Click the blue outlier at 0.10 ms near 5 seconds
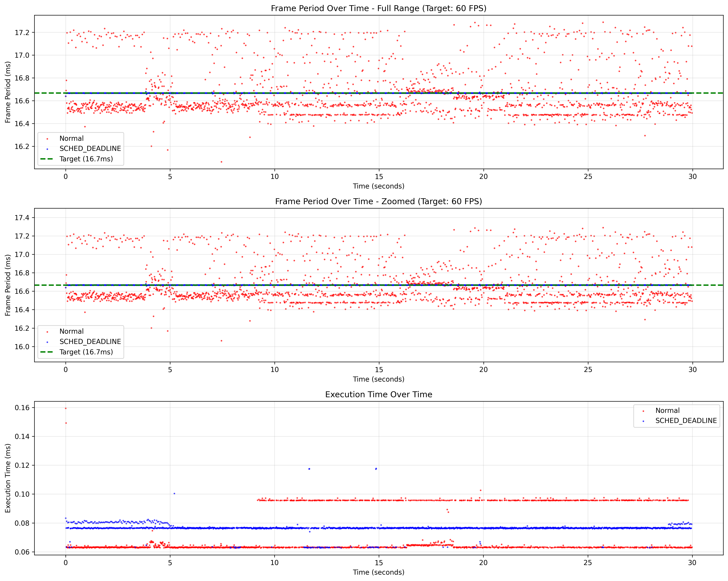The image size is (728, 581). 174,494
